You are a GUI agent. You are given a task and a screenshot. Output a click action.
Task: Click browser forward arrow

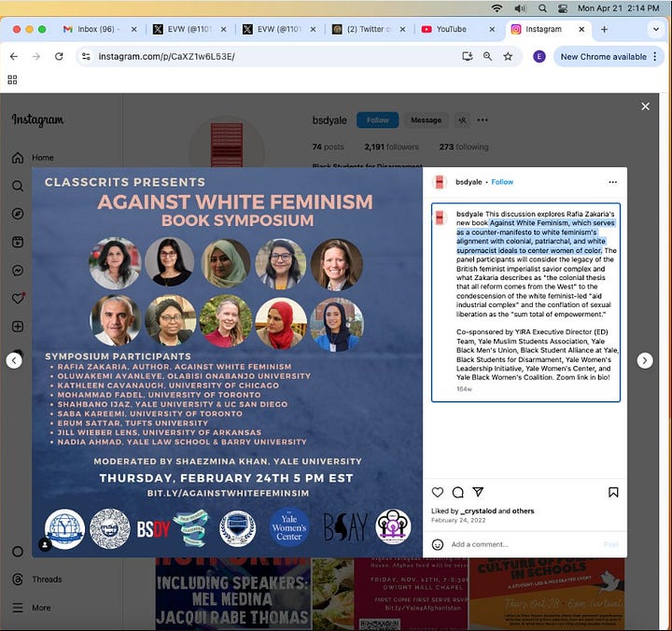36,57
